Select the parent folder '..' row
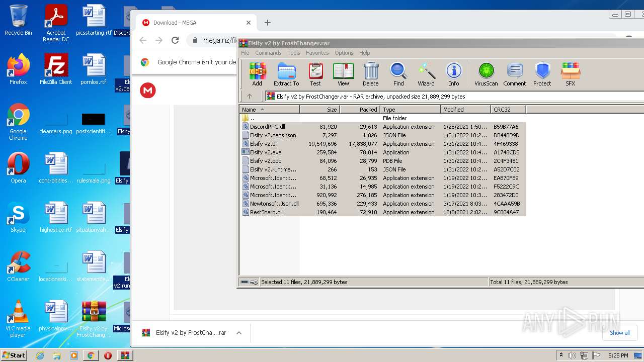Viewport: 644px width, 362px height. tap(382, 118)
